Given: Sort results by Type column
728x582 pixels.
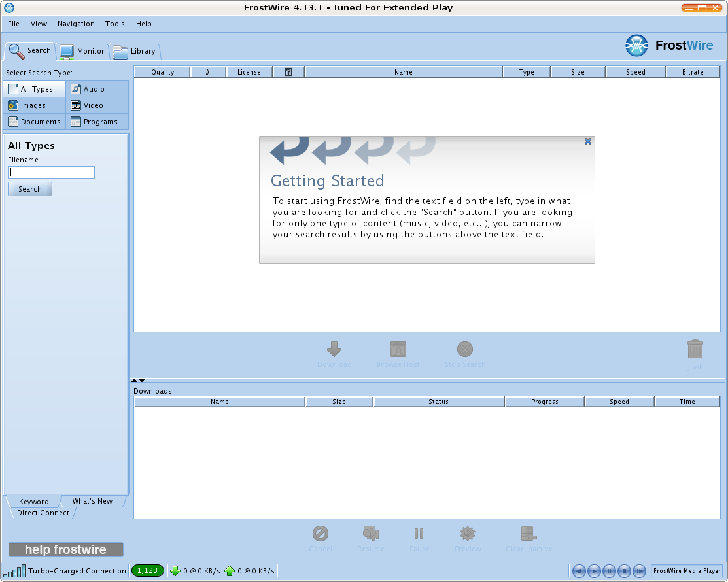Looking at the screenshot, I should click(x=527, y=72).
